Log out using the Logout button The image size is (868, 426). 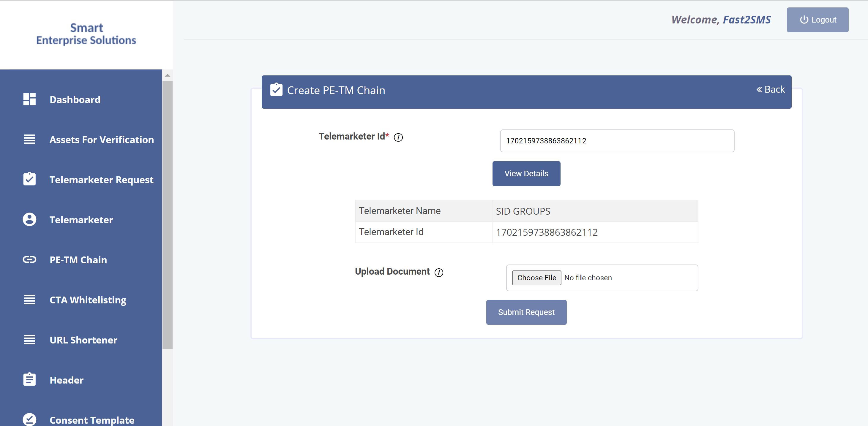pos(818,20)
